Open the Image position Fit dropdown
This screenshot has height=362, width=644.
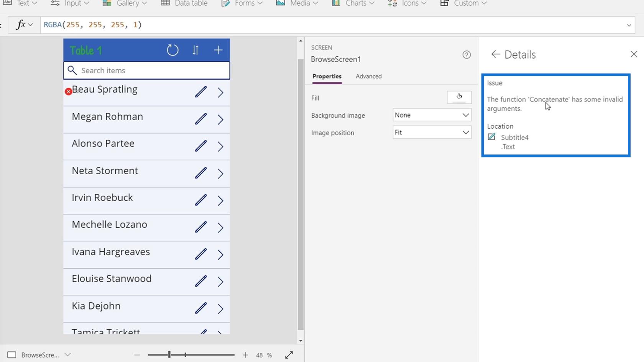point(432,132)
